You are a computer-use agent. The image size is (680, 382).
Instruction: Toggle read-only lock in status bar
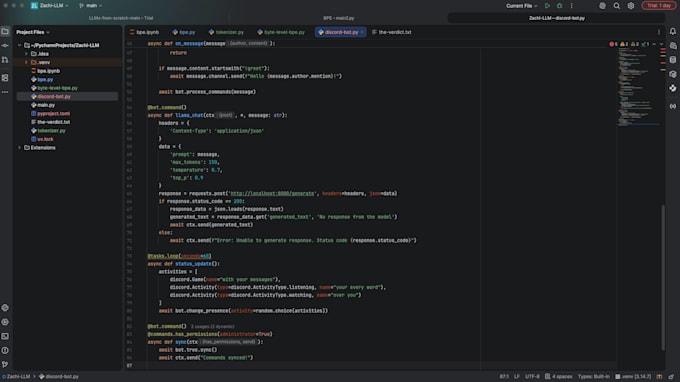(671, 376)
